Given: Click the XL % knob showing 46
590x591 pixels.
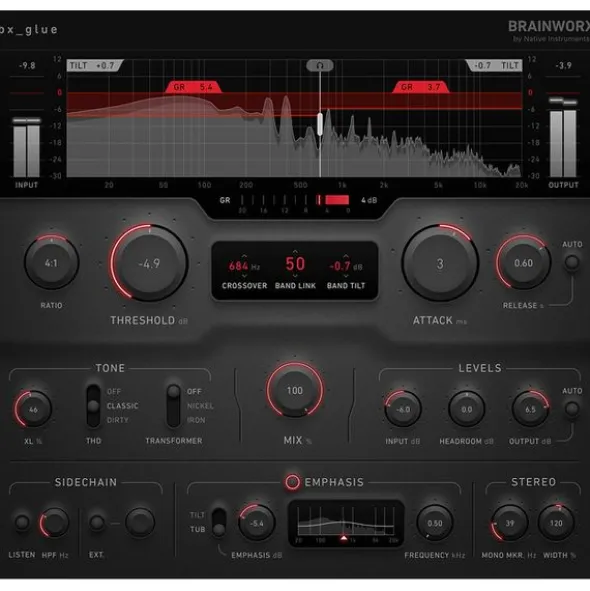Looking at the screenshot, I should [x=33, y=409].
